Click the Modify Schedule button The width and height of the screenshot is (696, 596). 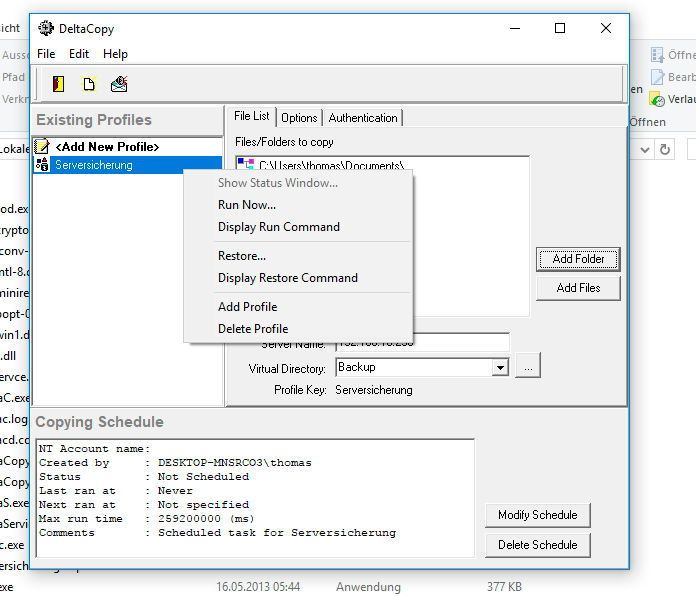click(x=538, y=515)
